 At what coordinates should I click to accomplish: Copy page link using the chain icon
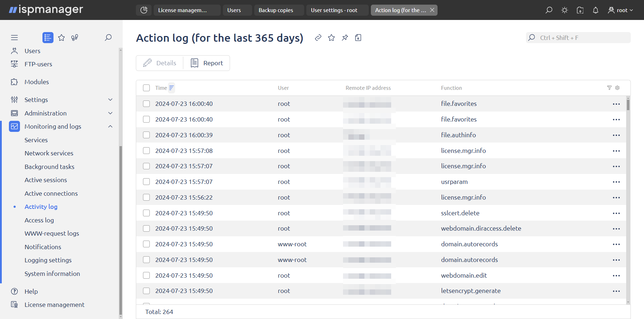point(318,38)
